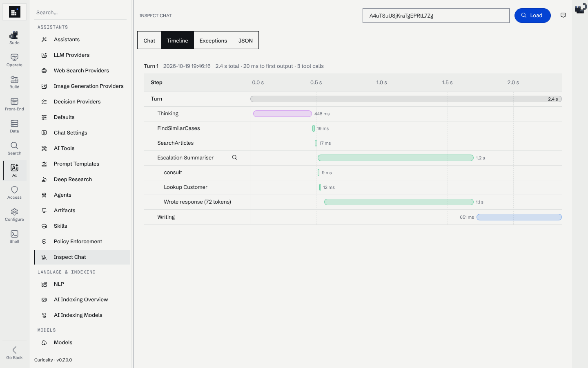The image size is (588, 368).
Task: Open the Operate section
Action: coord(14,60)
